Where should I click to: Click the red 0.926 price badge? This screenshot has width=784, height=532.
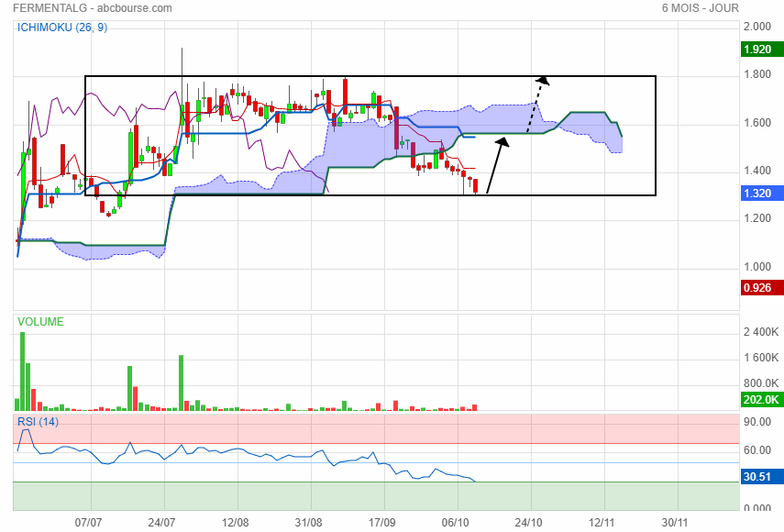(762, 287)
